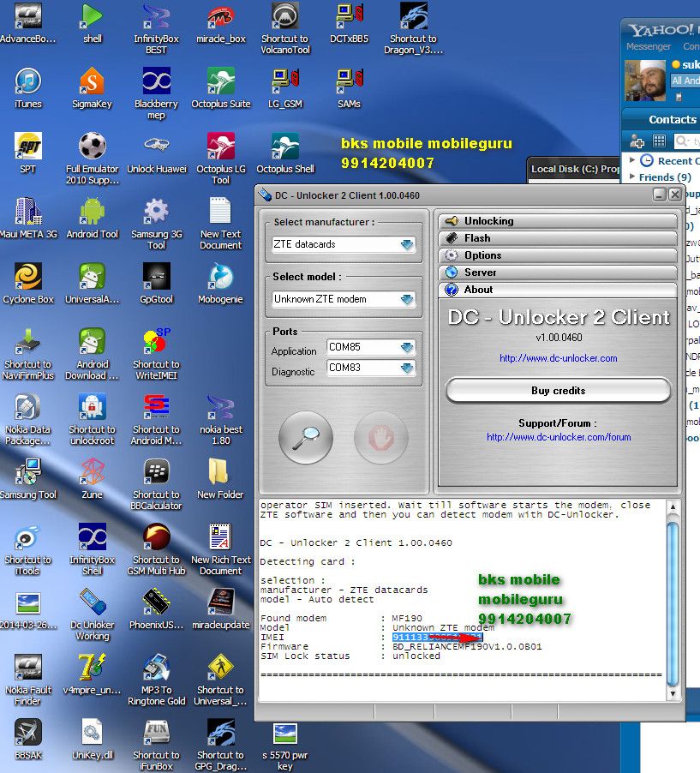Select the LG_GSM desktop icon
The height and width of the screenshot is (773, 700).
point(285,87)
